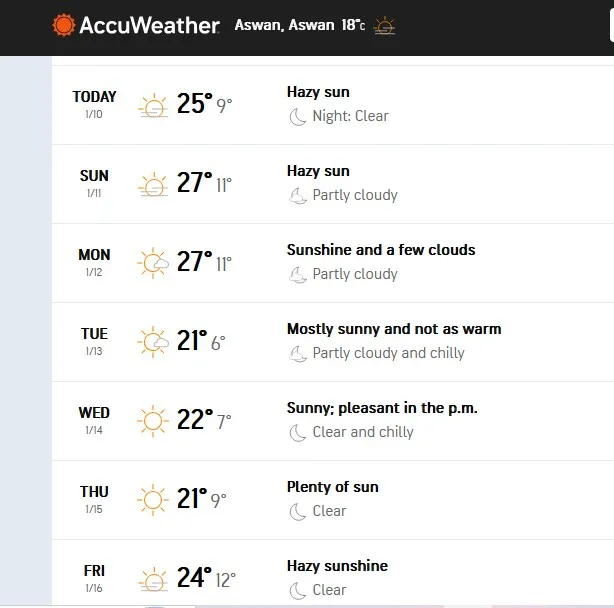Click Friday's hazy sunshine icon

(153, 578)
